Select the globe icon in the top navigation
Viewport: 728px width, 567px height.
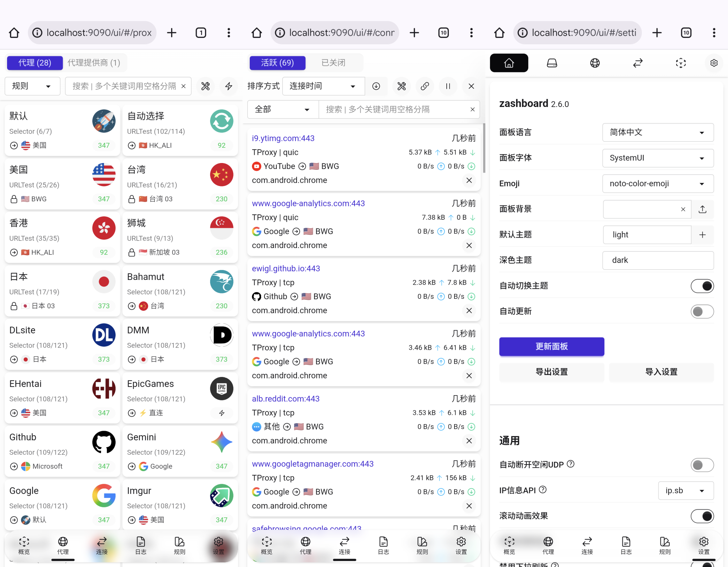click(594, 63)
